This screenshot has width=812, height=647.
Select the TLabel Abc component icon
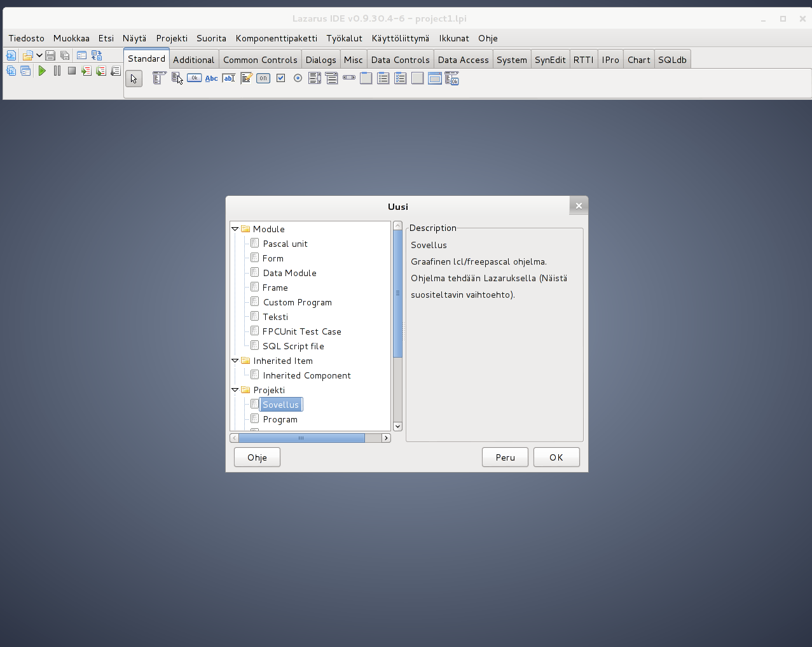click(x=212, y=78)
